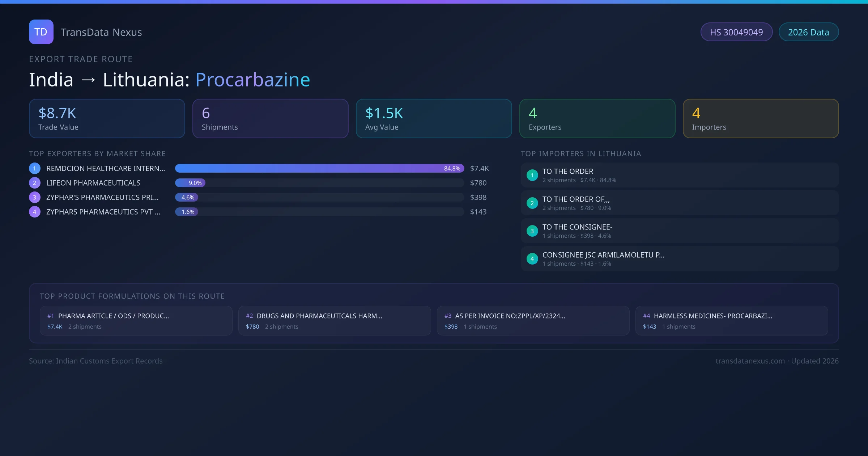Image resolution: width=868 pixels, height=456 pixels.
Task: Select TO THE ORDER OF,,, importer row
Action: coord(679,203)
